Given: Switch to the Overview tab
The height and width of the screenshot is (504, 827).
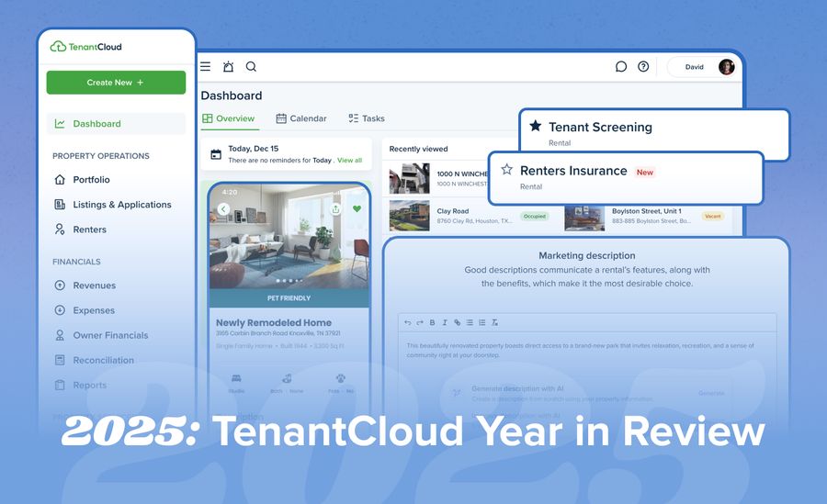Looking at the screenshot, I should coord(229,118).
